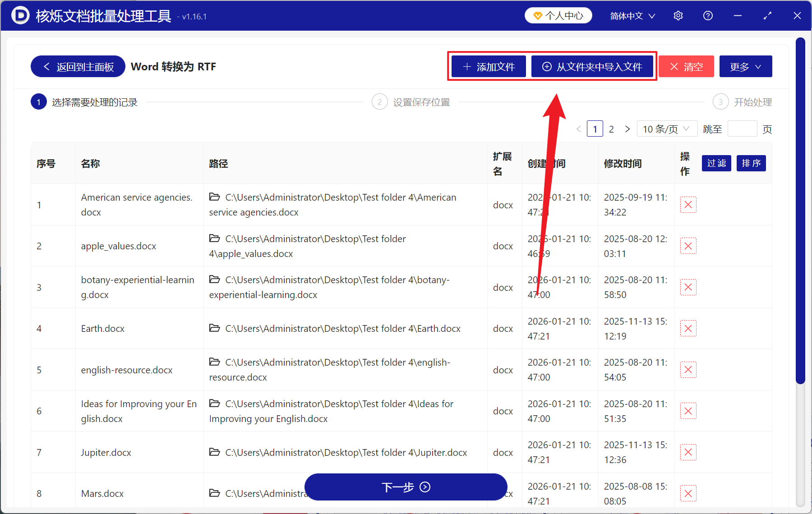Delete Jupiter.docx row with the X icon
Image resolution: width=812 pixels, height=514 pixels.
688,452
